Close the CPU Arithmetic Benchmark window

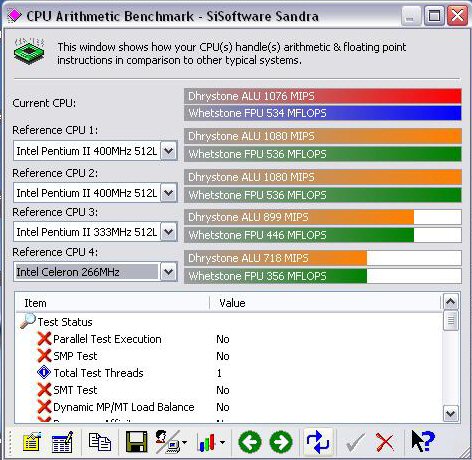pos(457,16)
